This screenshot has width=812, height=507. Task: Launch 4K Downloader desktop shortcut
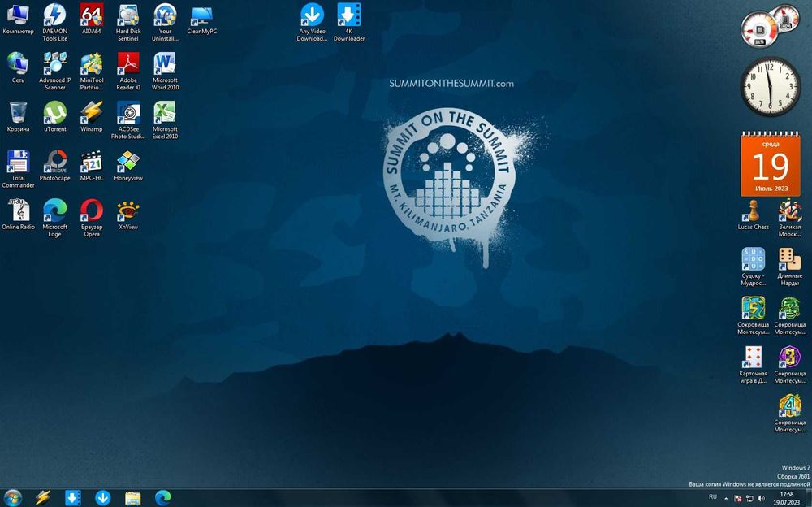(x=349, y=22)
